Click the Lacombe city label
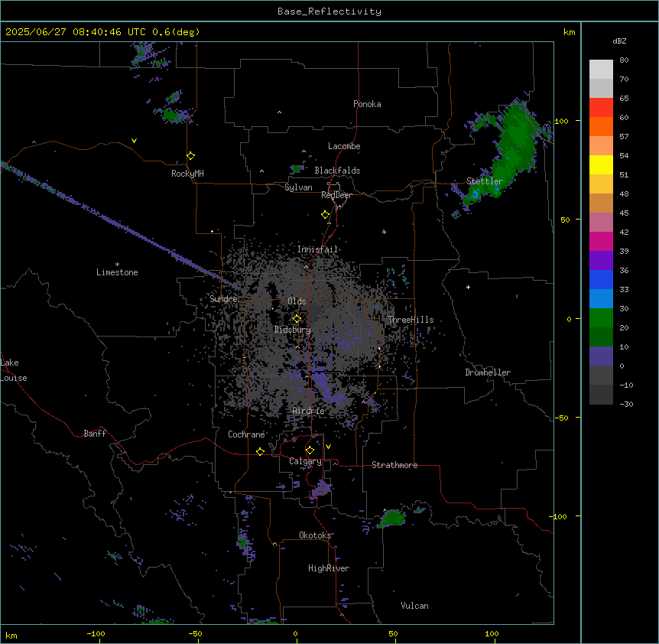Screen dimensions: 659x644 344,146
